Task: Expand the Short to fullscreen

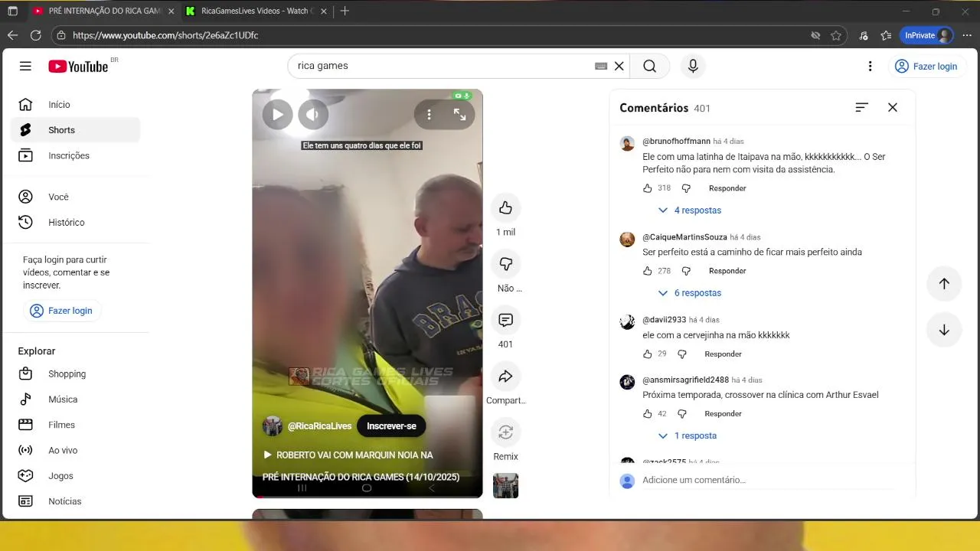Action: (459, 115)
